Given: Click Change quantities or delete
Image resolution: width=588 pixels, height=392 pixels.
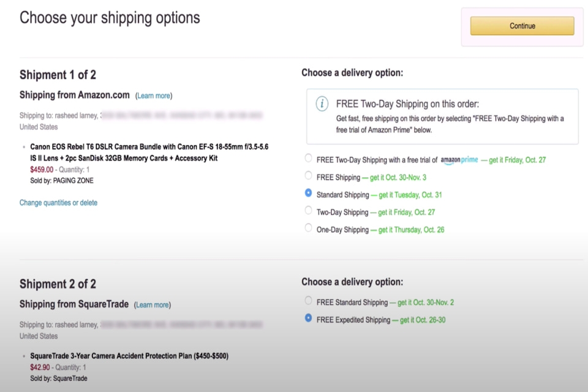Looking at the screenshot, I should pyautogui.click(x=58, y=202).
